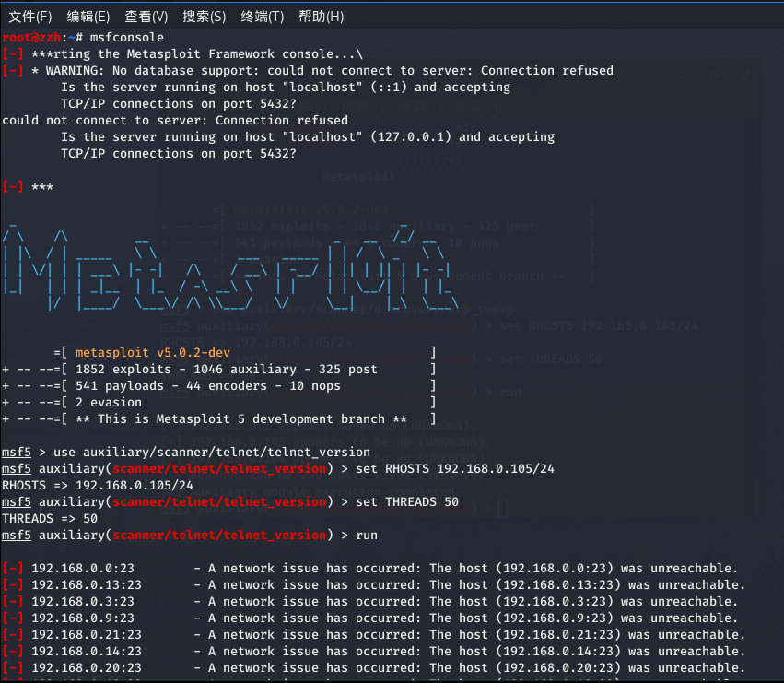Click the 192.168.0.3:23 error row

tap(370, 602)
